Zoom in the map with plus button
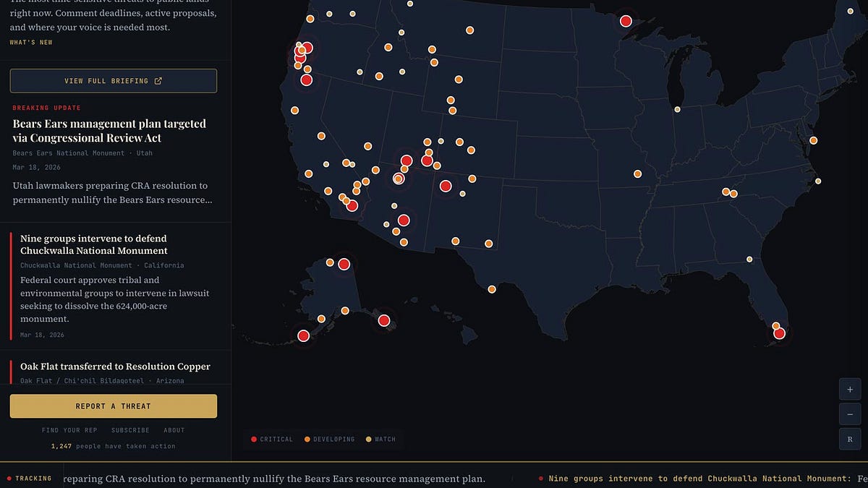 [850, 389]
